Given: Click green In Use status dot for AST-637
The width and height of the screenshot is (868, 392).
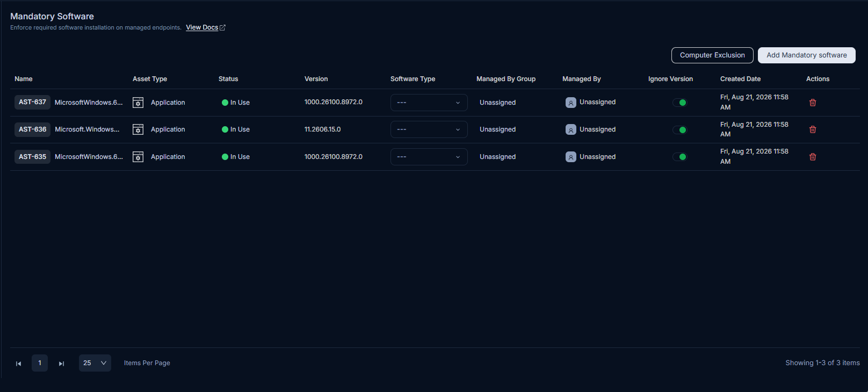Looking at the screenshot, I should coord(225,103).
